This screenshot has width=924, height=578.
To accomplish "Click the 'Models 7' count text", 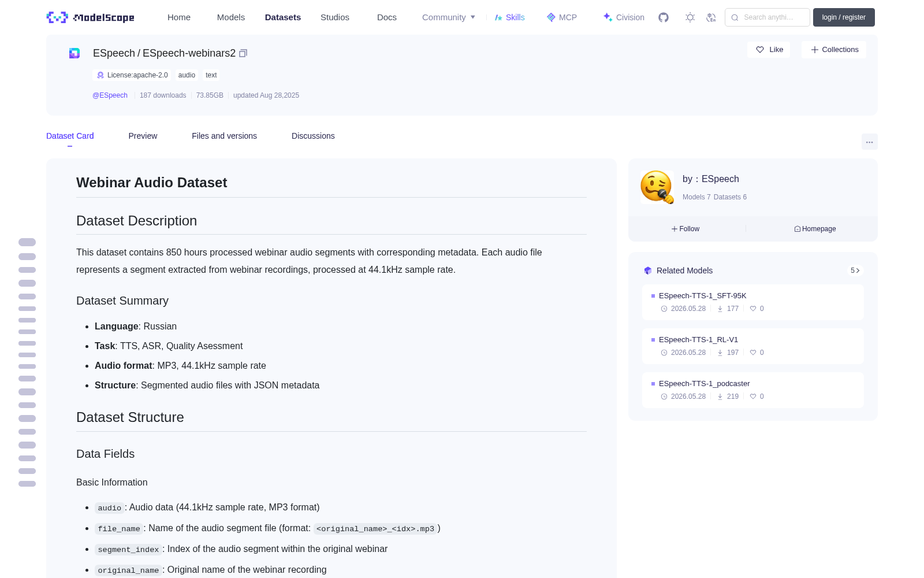I will [696, 197].
